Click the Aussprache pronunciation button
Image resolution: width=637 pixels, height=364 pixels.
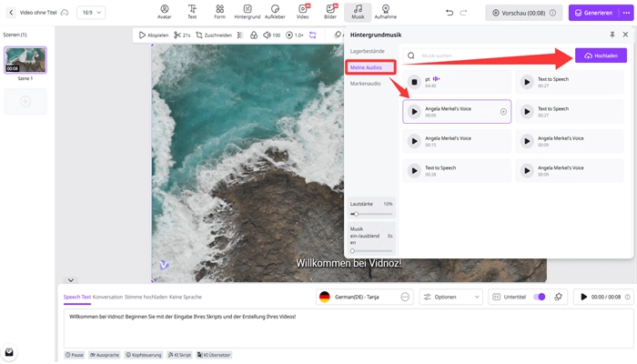click(105, 355)
